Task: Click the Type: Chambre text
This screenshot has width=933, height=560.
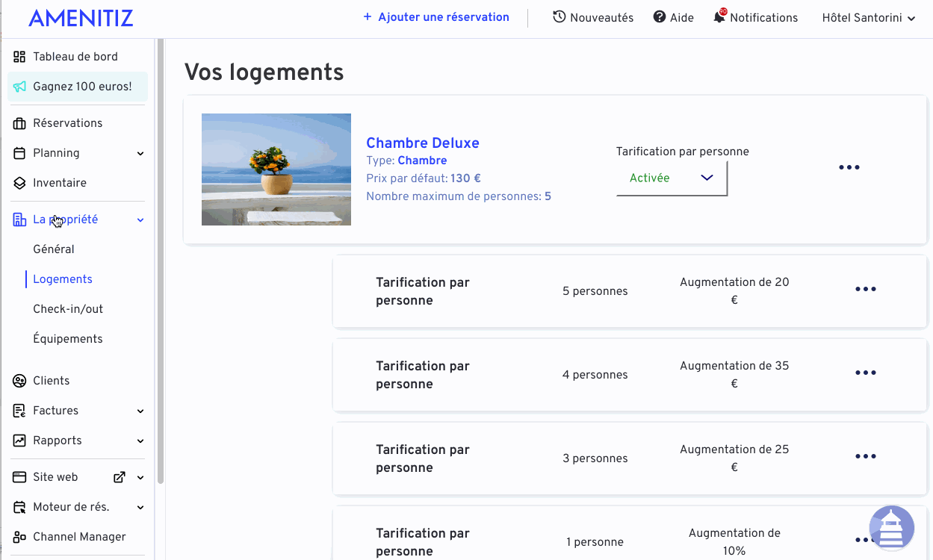Action: (406, 161)
